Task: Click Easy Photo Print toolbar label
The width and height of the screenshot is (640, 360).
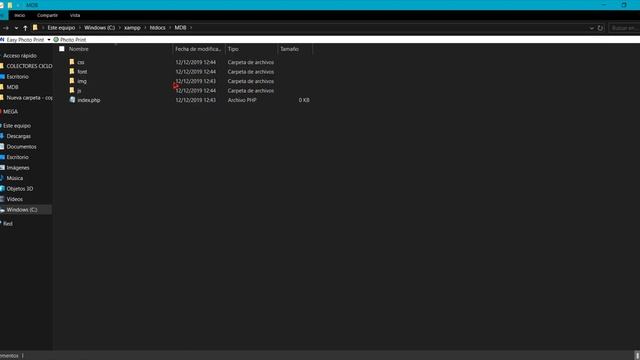Action: [25, 40]
